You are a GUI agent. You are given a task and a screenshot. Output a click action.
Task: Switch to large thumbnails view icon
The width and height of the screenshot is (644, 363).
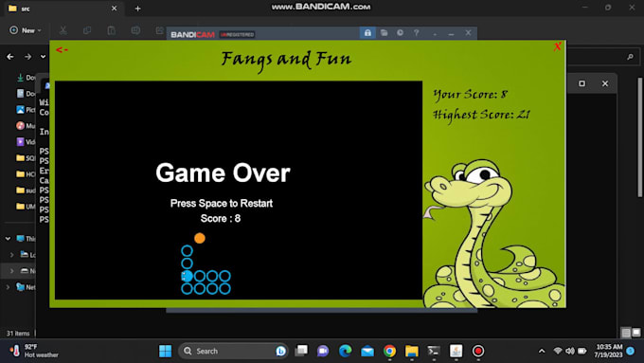[x=636, y=332]
